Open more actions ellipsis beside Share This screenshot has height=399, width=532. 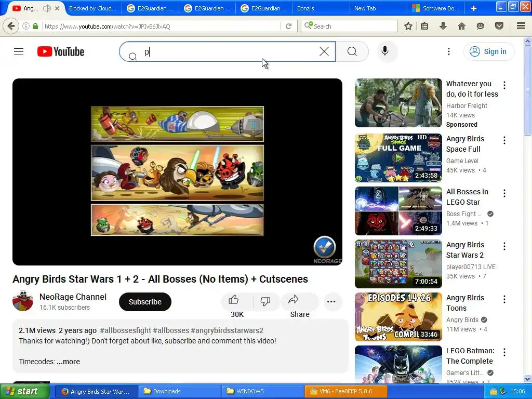pos(331,302)
